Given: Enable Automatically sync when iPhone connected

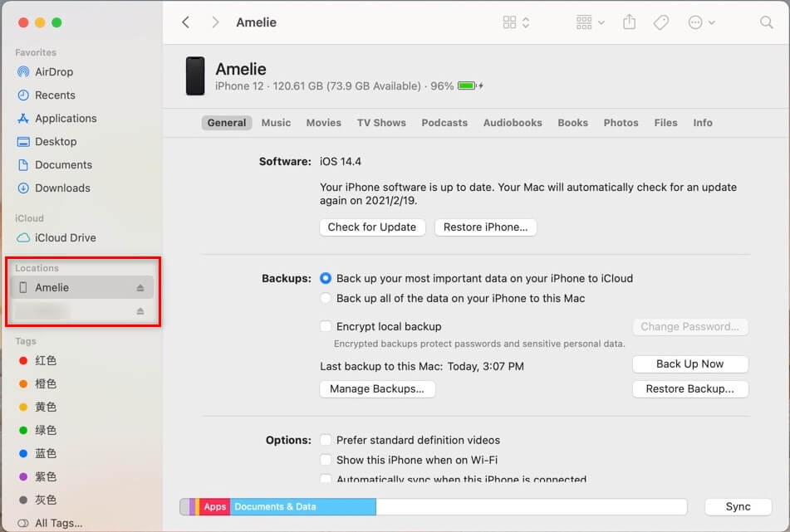Looking at the screenshot, I should click(x=326, y=478).
